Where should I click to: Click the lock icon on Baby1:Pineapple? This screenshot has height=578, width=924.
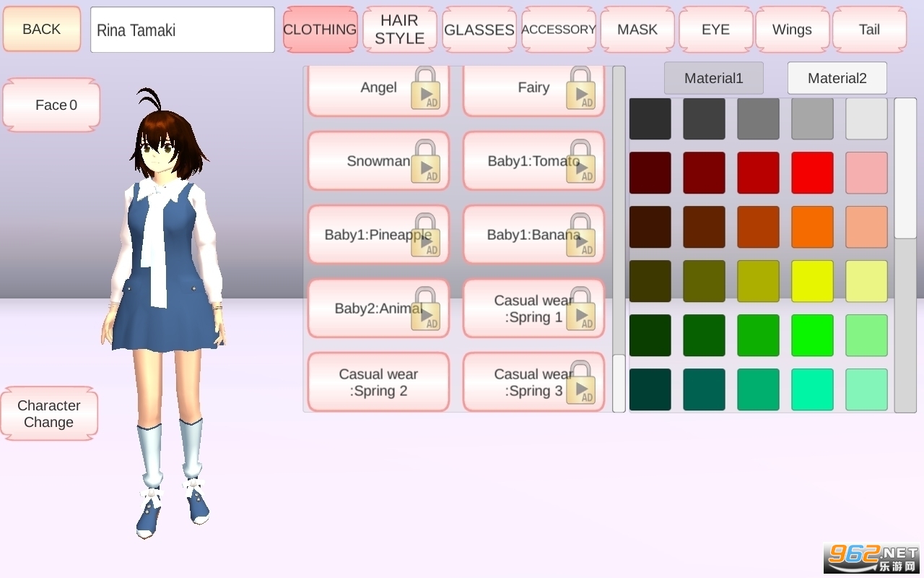[426, 236]
